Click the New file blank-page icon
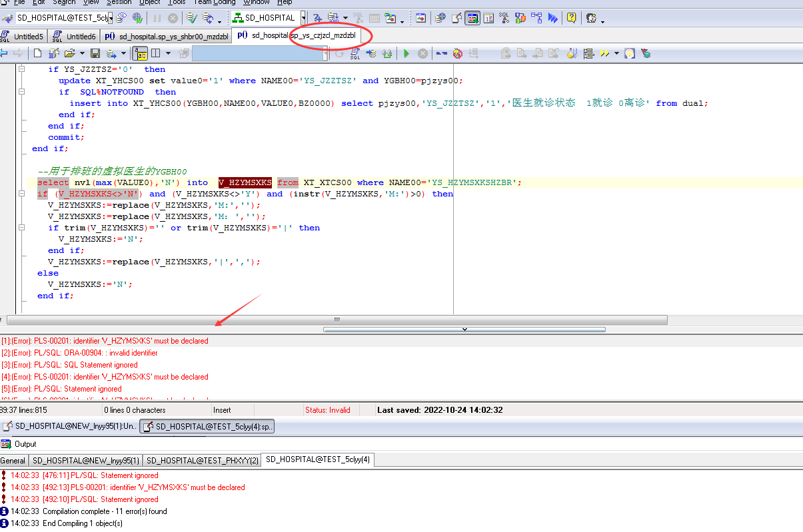 (x=38, y=53)
